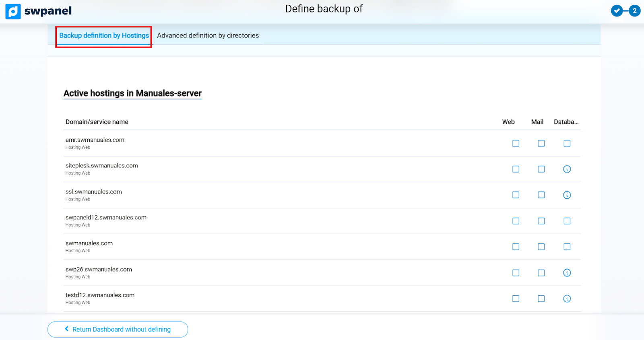Click database info icon for siteplesk.swmanuales.com

click(x=567, y=169)
